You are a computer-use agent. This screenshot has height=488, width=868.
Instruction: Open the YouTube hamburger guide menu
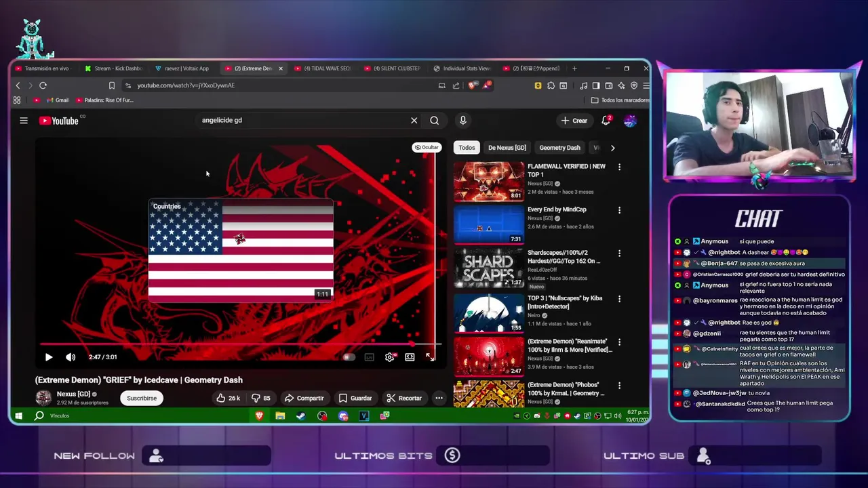click(24, 121)
